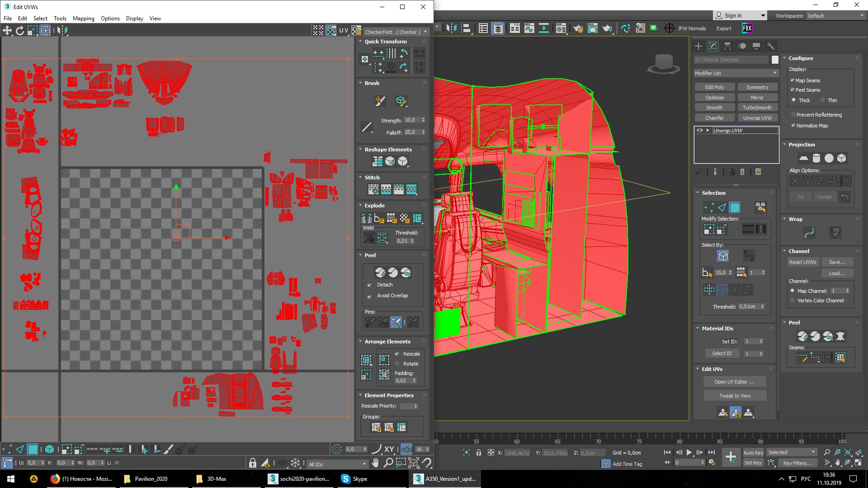Click the Reset UVWs button
Screen dimensions: 868x488
802,262
